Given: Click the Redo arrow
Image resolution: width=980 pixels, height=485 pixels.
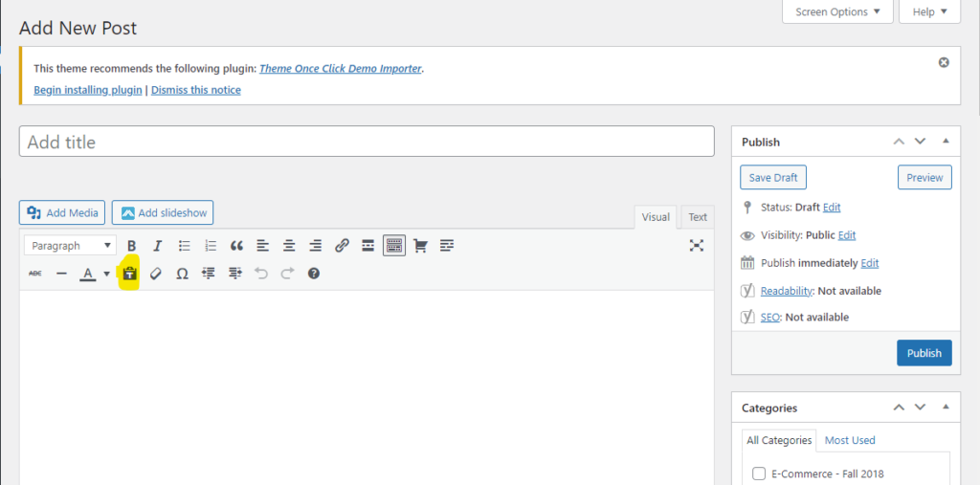Looking at the screenshot, I should 287,274.
